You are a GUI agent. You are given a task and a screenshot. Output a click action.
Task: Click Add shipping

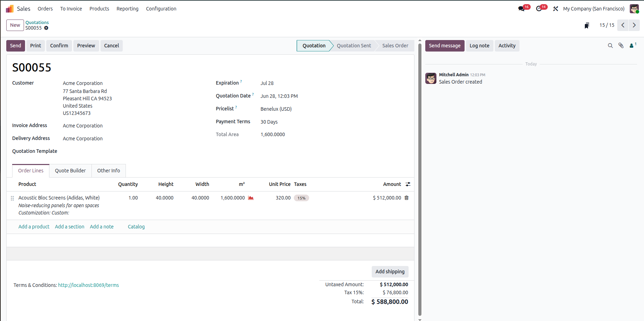[x=390, y=272]
